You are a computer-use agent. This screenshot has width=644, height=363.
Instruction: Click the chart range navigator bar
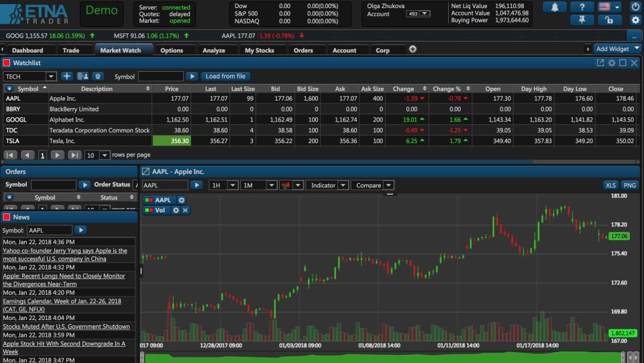pyautogui.click(x=382, y=357)
